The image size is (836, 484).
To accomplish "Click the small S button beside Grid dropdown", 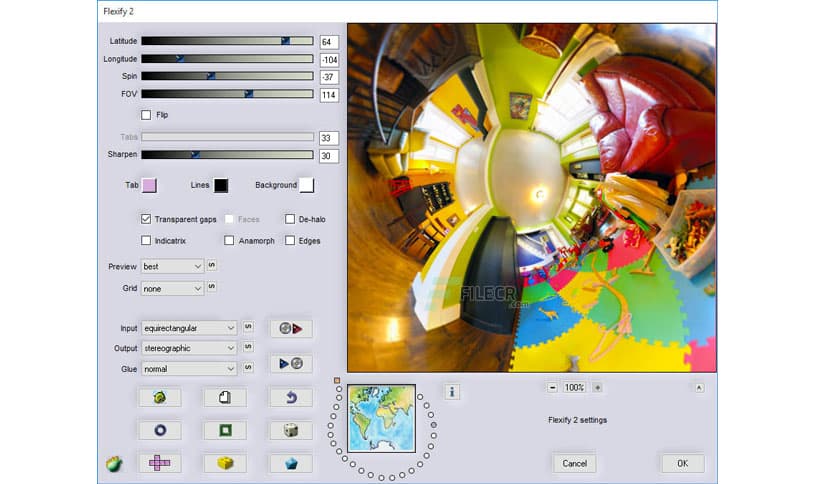I will [x=212, y=287].
